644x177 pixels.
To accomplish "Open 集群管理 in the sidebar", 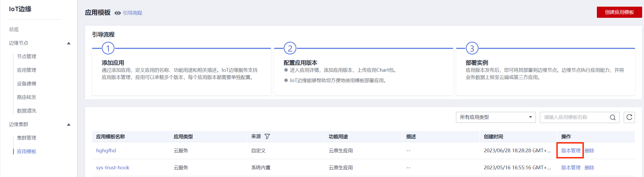I will click(x=27, y=138).
